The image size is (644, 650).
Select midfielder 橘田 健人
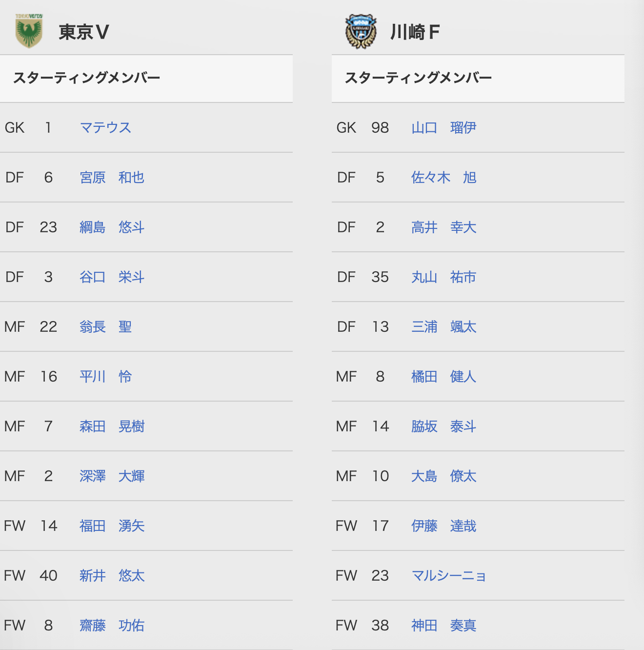coord(444,376)
